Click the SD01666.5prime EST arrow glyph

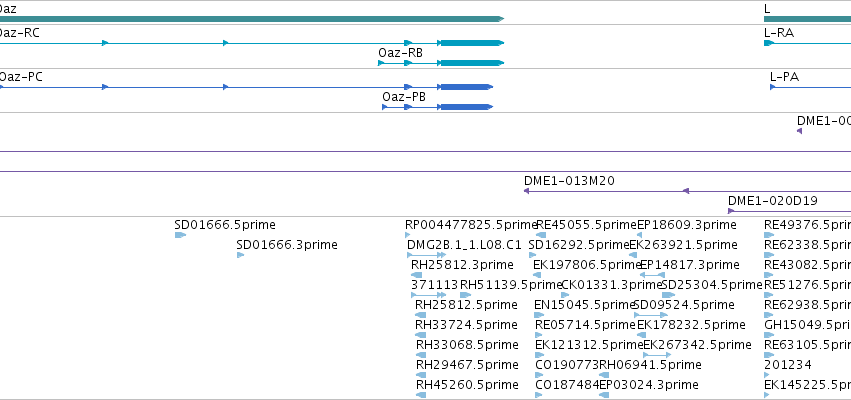tap(180, 235)
